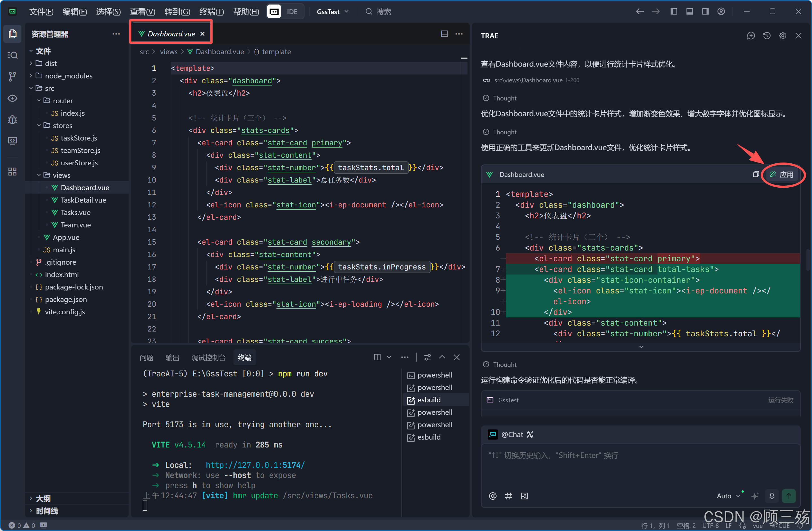Attach an image using the image icon

(524, 496)
